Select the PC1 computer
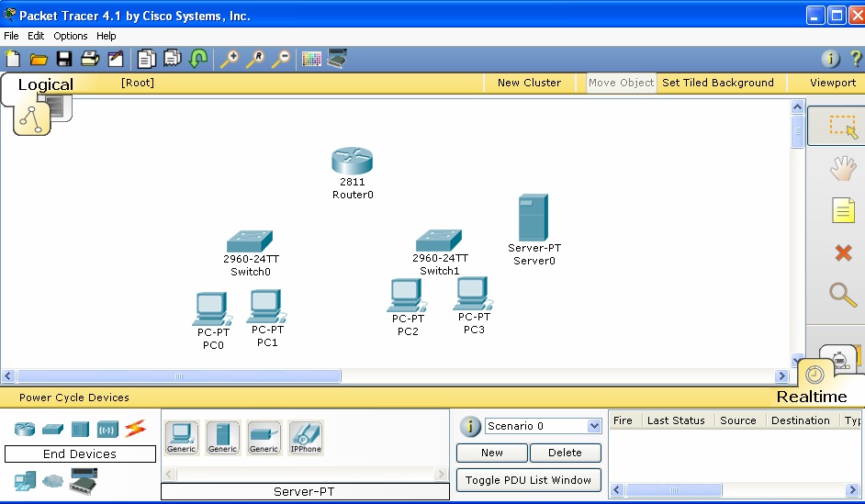Screen dimensions: 865x504 pyautogui.click(x=266, y=306)
